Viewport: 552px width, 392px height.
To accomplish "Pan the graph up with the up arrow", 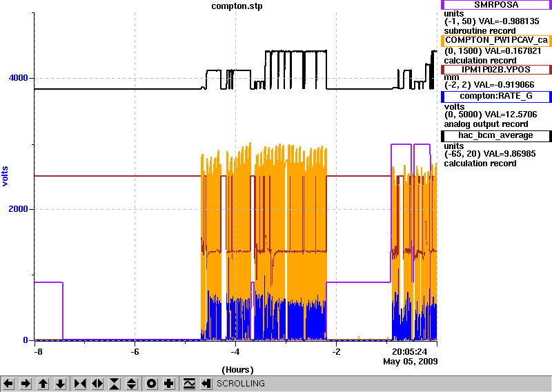I will tap(43, 383).
